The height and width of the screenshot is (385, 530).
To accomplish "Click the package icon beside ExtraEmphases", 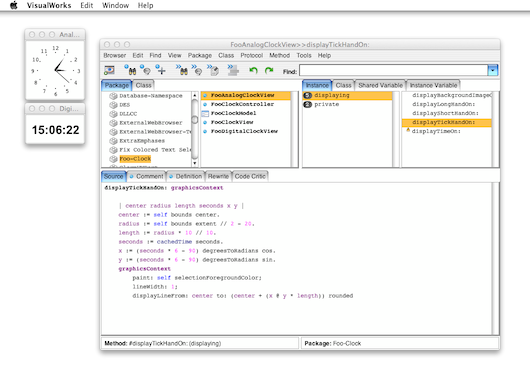I will tap(113, 141).
